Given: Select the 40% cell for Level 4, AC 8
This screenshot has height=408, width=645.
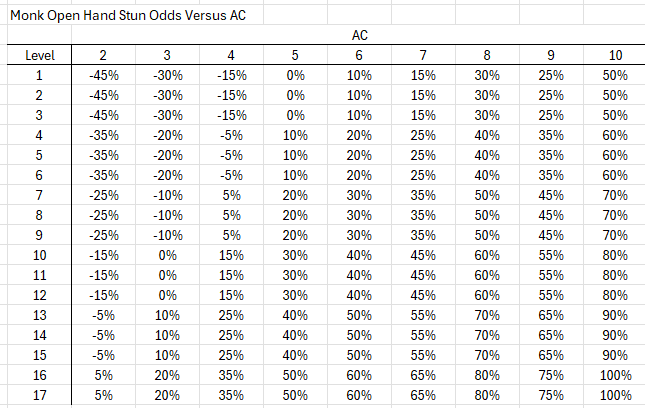Looking at the screenshot, I should coord(487,135).
